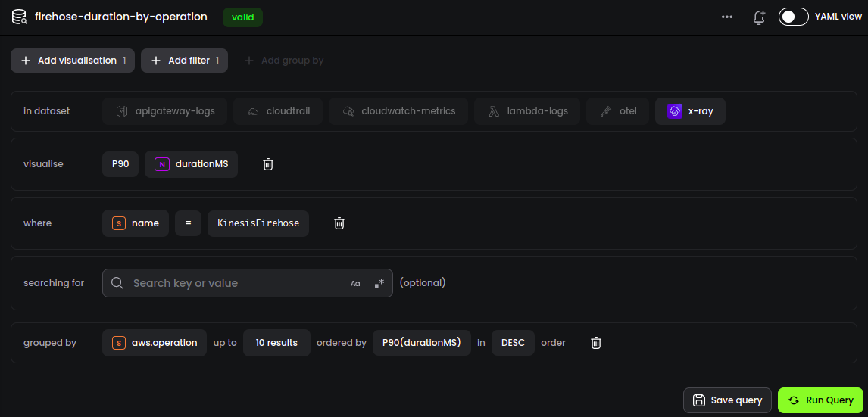Image resolution: width=868 pixels, height=417 pixels.
Task: Change the durationMS visualise field
Action: pos(191,164)
